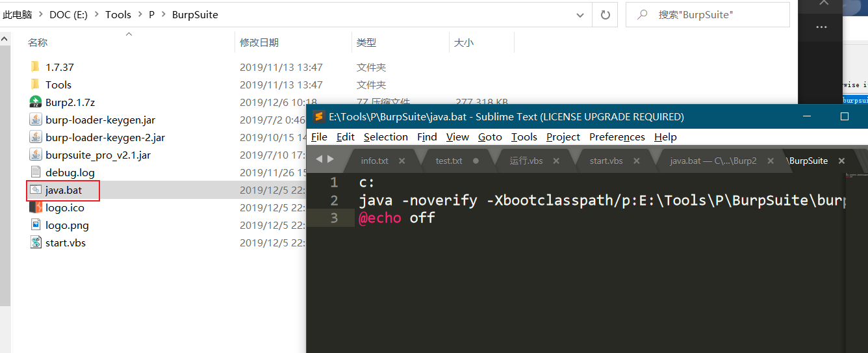Image resolution: width=868 pixels, height=353 pixels.
Task: Click the 1.7.37 folder icon
Action: click(x=35, y=67)
